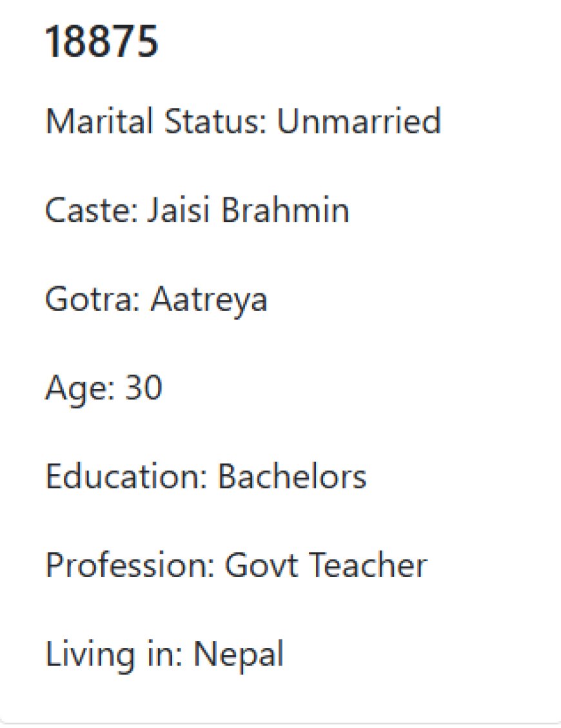561x728 pixels.
Task: Click the word Jaisi
Action: pyautogui.click(x=179, y=210)
